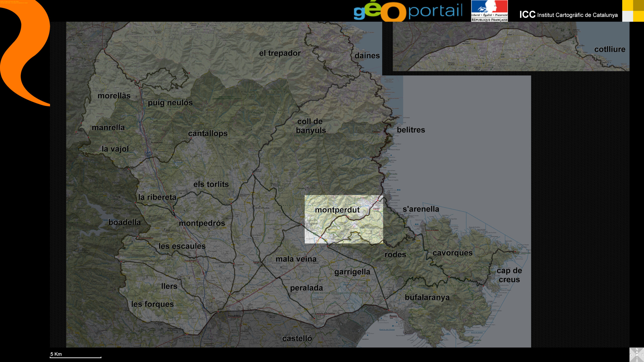Click the géoportail logo
The height and width of the screenshot is (362, 644).
point(408,11)
